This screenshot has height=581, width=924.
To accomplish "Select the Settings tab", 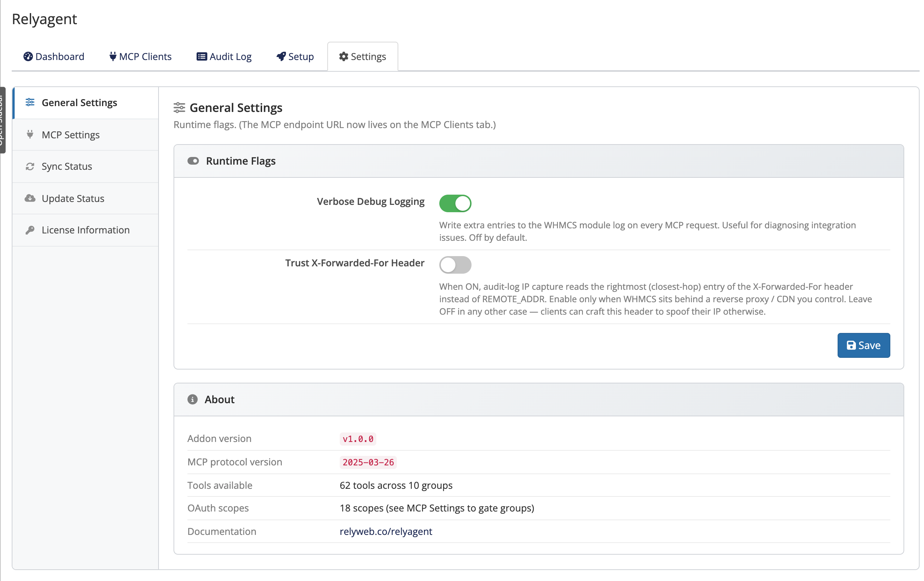I will (363, 56).
